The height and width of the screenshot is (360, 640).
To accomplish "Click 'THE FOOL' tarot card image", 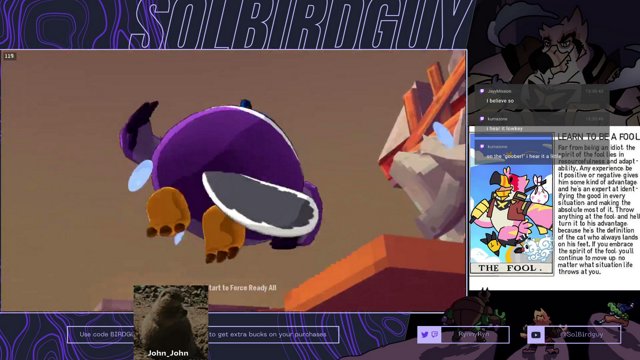I will (511, 203).
